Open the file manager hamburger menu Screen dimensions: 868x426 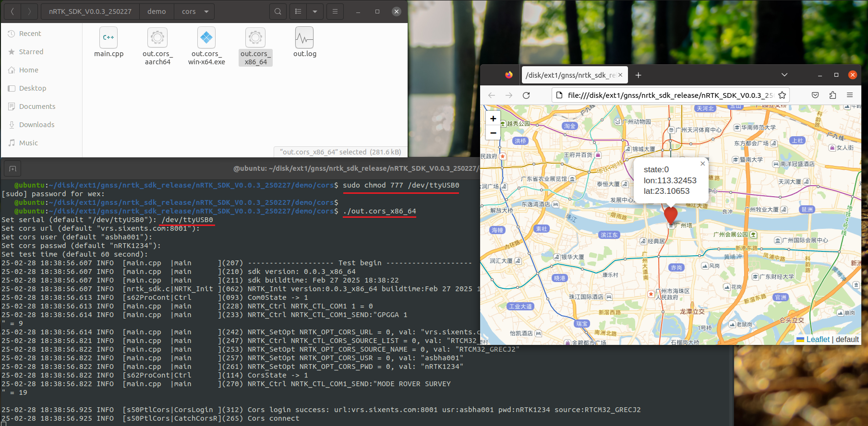coord(335,12)
